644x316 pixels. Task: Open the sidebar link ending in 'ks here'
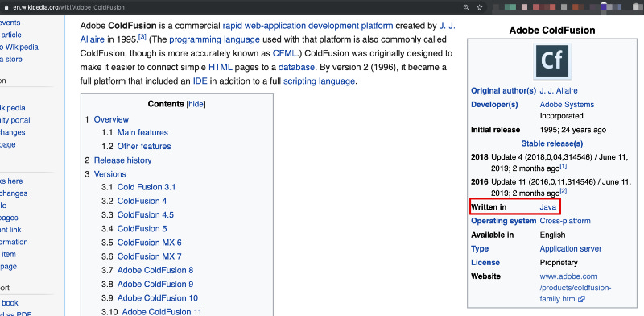pyautogui.click(x=11, y=181)
